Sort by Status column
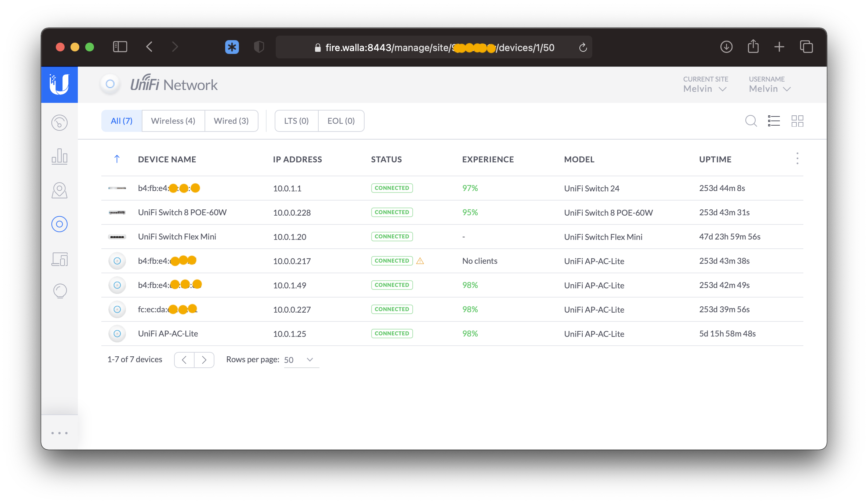The image size is (868, 504). click(x=386, y=159)
